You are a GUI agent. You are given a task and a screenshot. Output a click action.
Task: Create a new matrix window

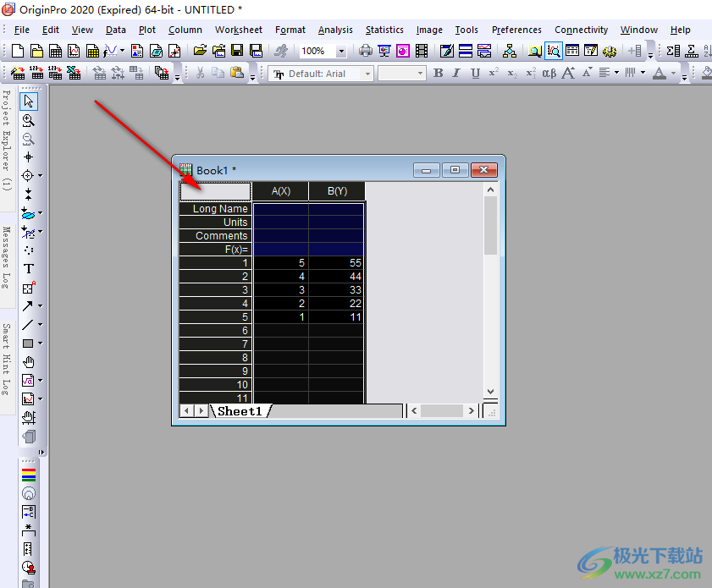coord(92,51)
